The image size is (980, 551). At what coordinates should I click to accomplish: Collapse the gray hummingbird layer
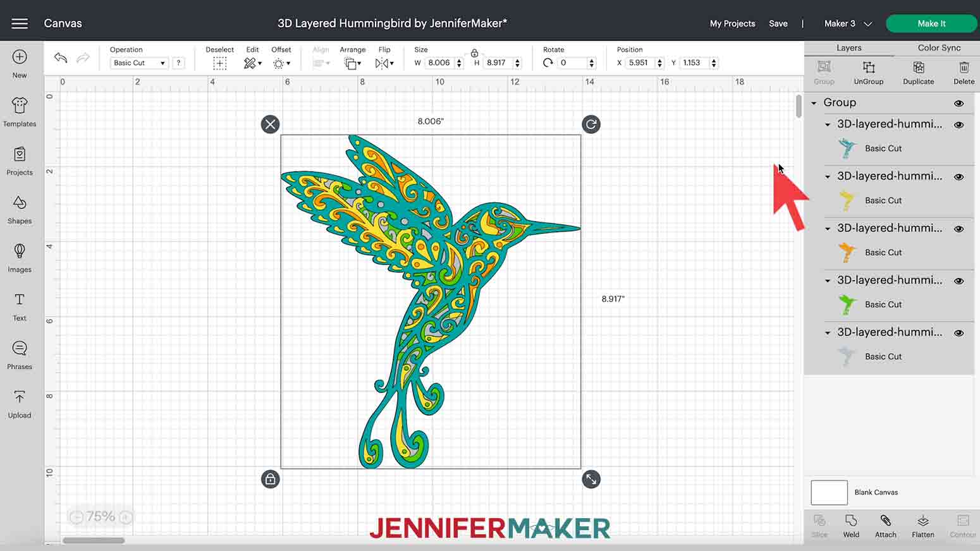pyautogui.click(x=828, y=333)
